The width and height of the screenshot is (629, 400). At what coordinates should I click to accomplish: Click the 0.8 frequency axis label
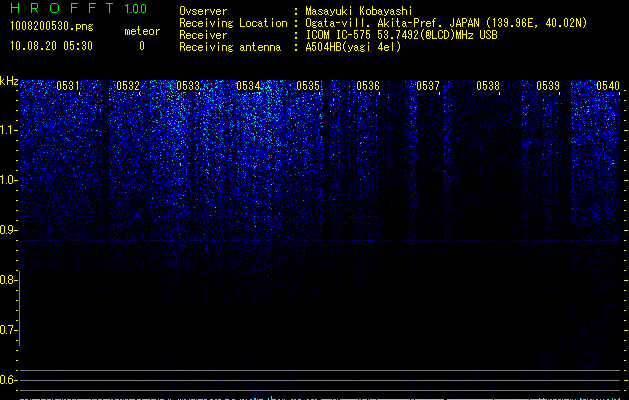click(8, 280)
